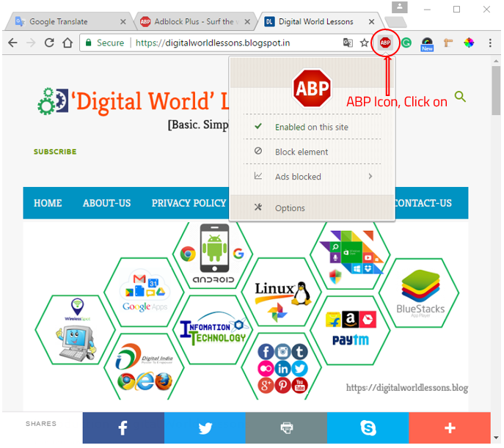Screen dimensions: 504x448
Task: Click the BlueStacks hexagon thumbnail
Action: point(419,293)
